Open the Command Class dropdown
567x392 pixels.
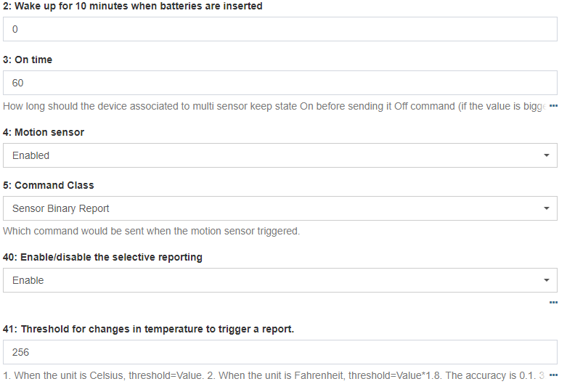[x=280, y=208]
